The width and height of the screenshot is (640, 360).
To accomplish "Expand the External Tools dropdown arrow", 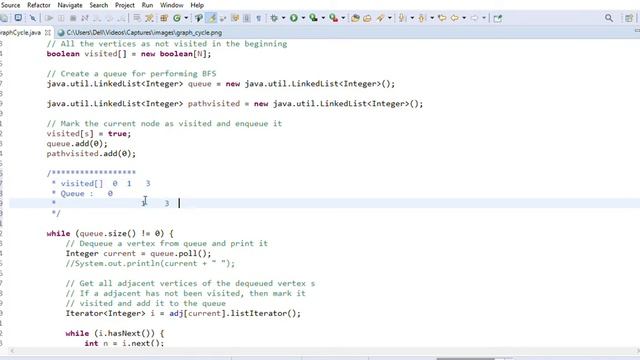I will coord(343,18).
